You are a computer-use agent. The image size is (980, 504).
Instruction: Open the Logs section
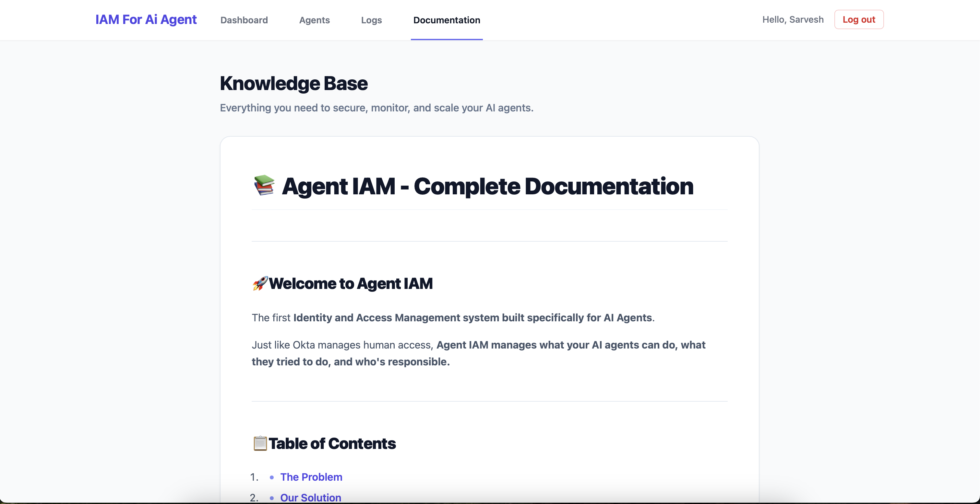tap(371, 20)
